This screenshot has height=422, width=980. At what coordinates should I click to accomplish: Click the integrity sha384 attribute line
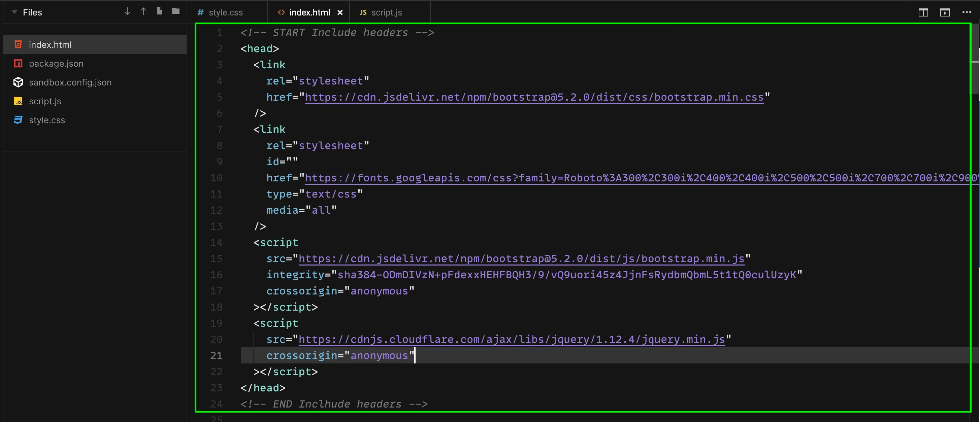coord(534,275)
